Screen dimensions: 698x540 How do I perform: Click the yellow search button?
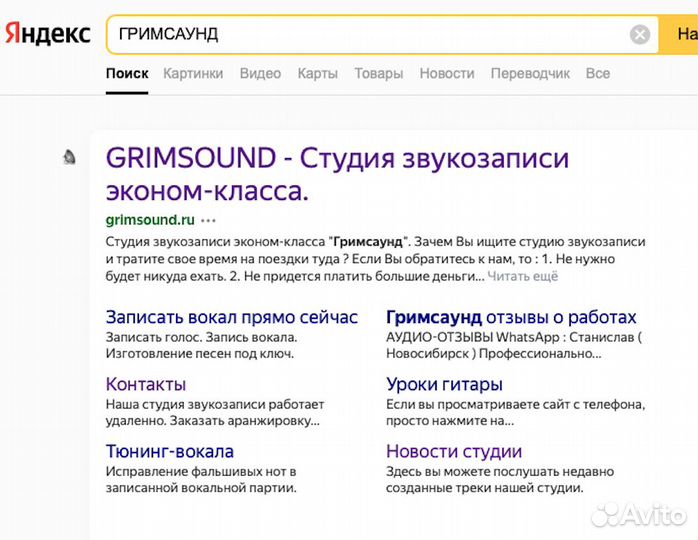(x=678, y=35)
